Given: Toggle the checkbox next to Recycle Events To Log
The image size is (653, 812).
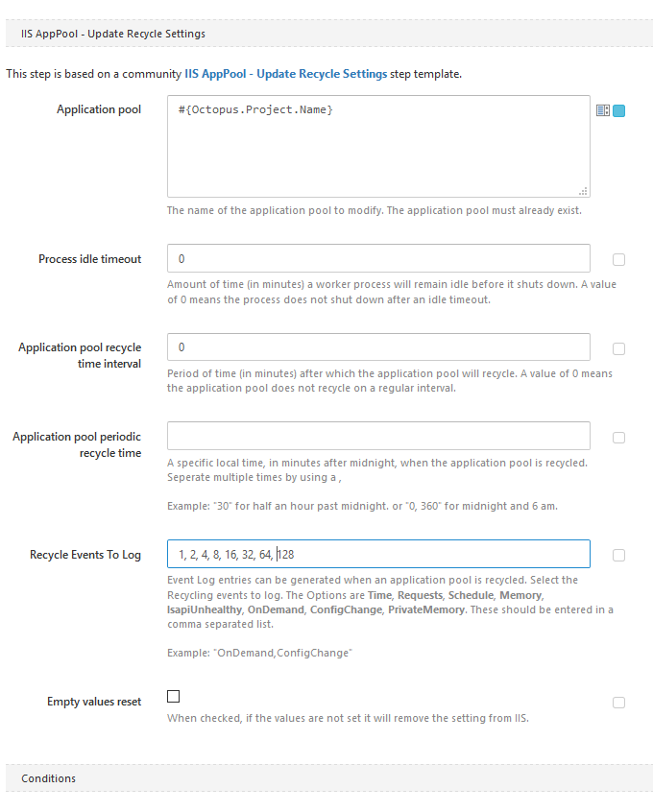Looking at the screenshot, I should [x=618, y=554].
